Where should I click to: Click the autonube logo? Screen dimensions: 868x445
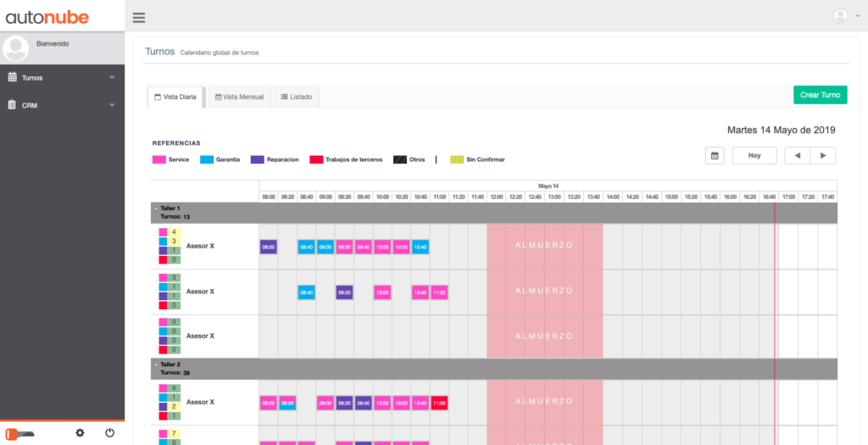(x=47, y=17)
